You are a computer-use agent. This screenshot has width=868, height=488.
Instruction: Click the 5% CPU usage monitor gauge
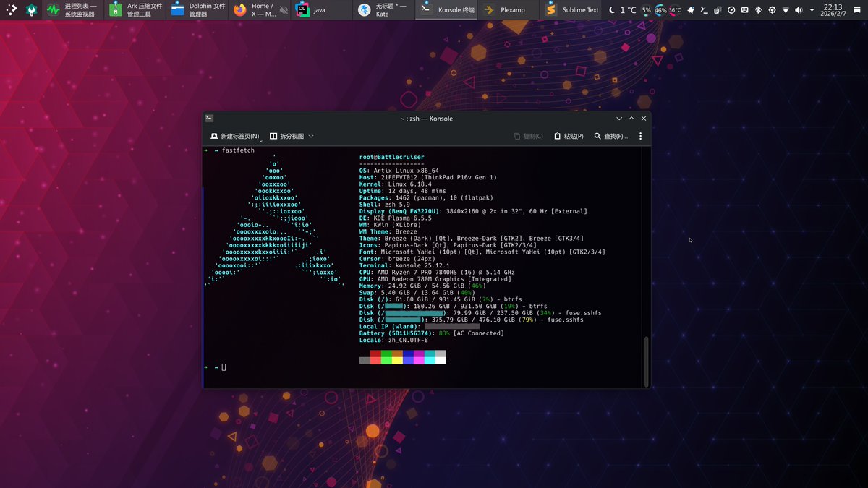[x=646, y=10]
